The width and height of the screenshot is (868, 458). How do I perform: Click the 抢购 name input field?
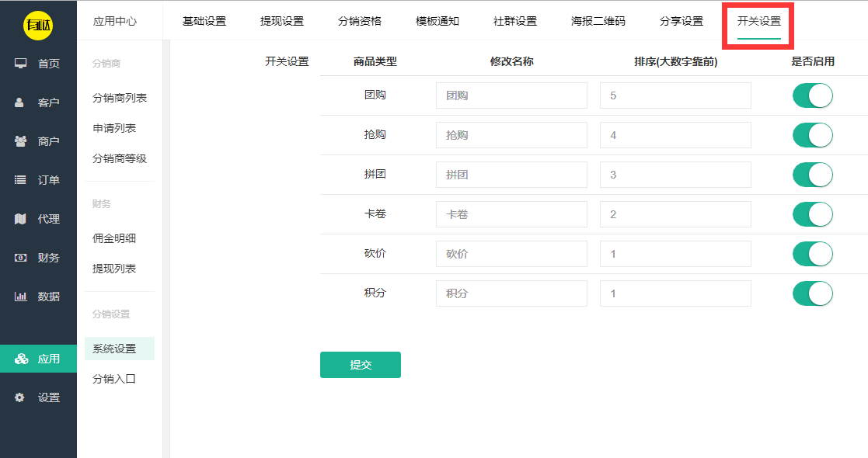(x=511, y=135)
